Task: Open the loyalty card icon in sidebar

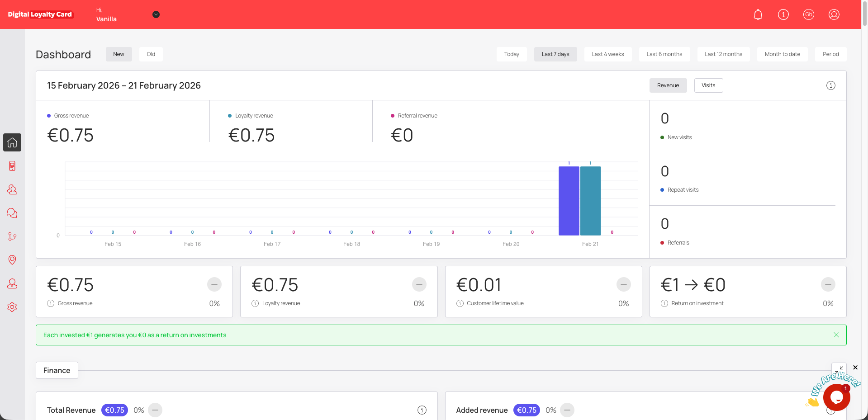Action: pyautogui.click(x=12, y=166)
